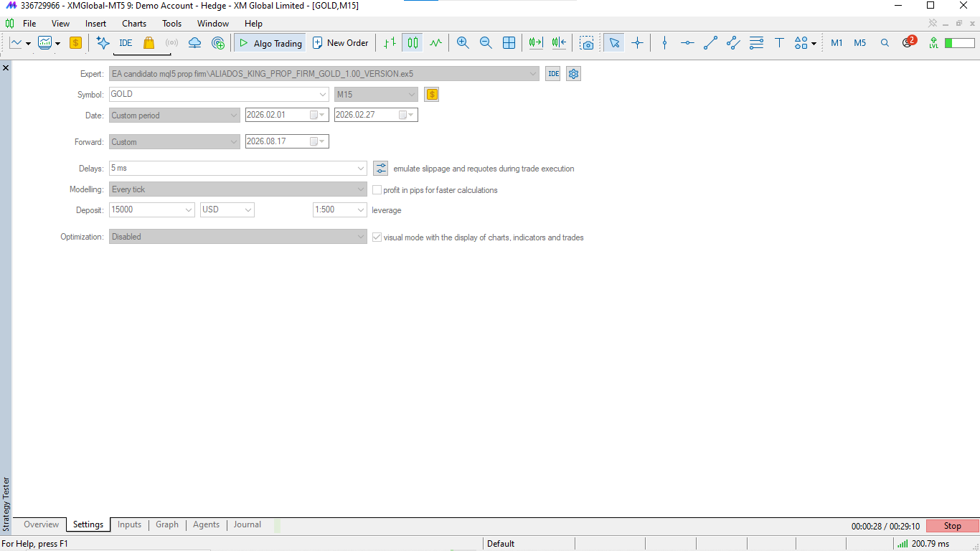The image size is (980, 551).
Task: Open the Charts menu
Action: 134,24
